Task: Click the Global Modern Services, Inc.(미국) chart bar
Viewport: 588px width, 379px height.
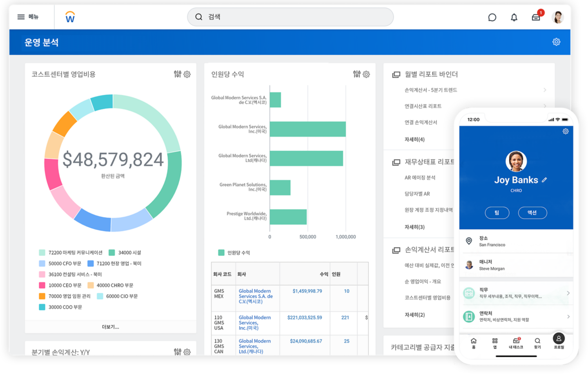Action: click(308, 129)
